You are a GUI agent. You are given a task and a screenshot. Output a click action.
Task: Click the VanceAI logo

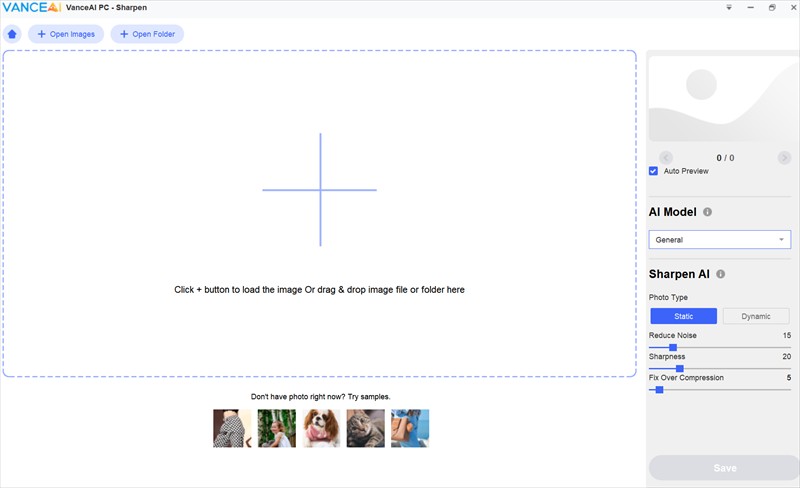coord(32,7)
